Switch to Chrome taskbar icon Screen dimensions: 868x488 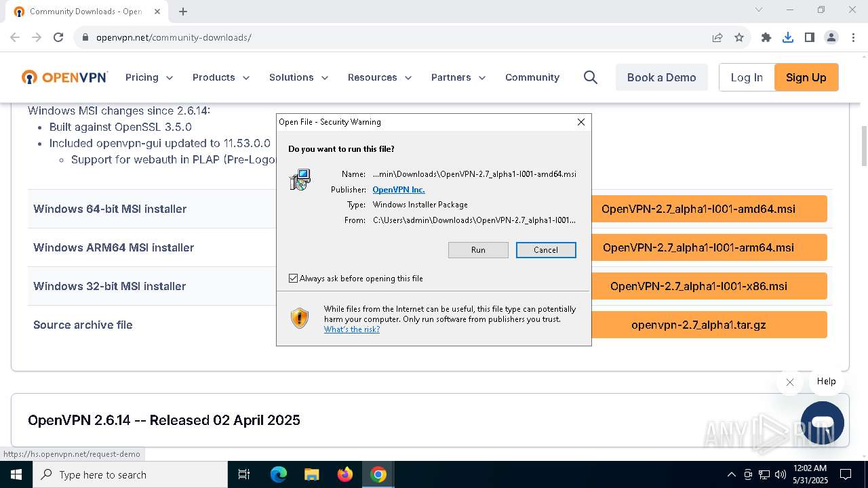pyautogui.click(x=378, y=474)
